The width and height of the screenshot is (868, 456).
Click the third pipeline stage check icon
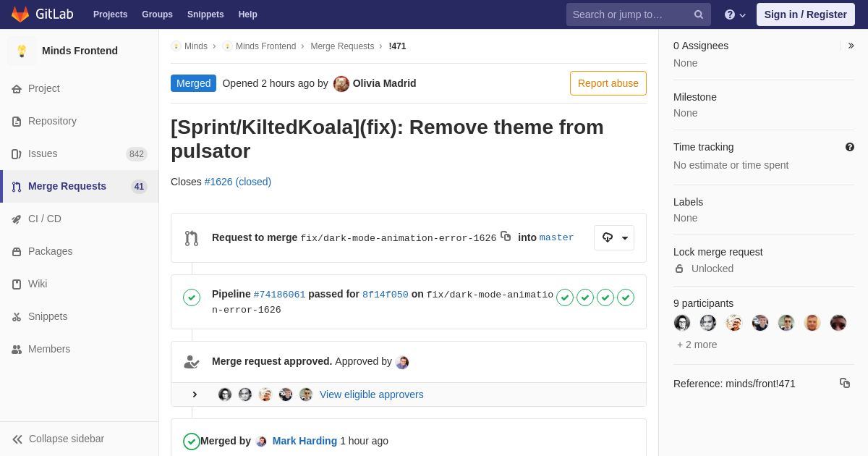pyautogui.click(x=605, y=297)
